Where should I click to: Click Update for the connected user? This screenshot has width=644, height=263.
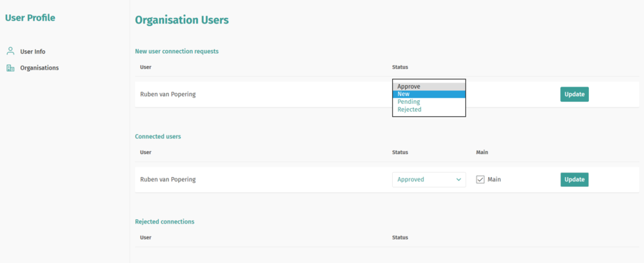(574, 179)
